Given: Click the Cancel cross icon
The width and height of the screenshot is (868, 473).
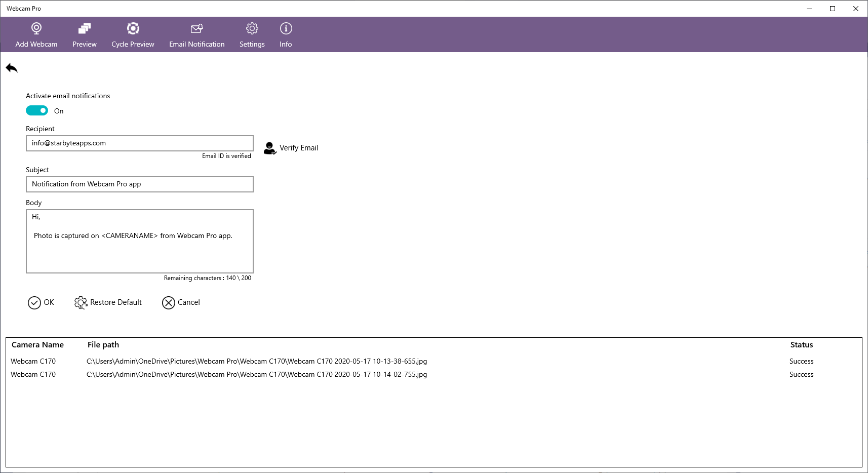Looking at the screenshot, I should [169, 302].
